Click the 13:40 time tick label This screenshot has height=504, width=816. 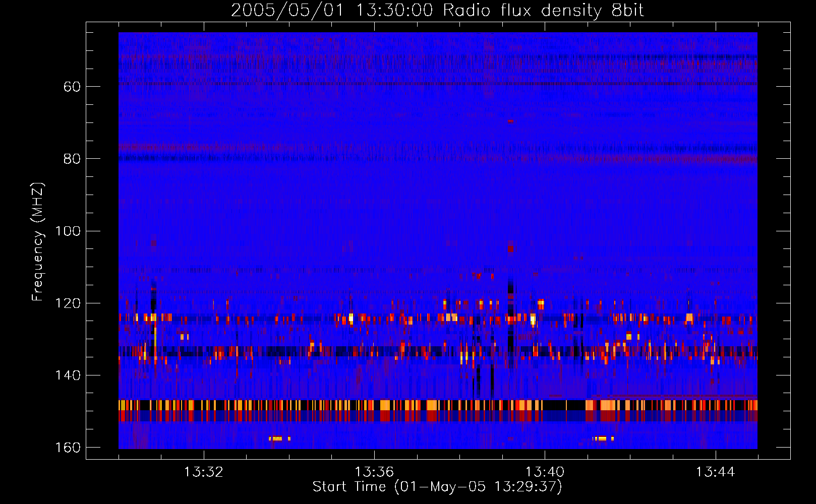pyautogui.click(x=545, y=472)
